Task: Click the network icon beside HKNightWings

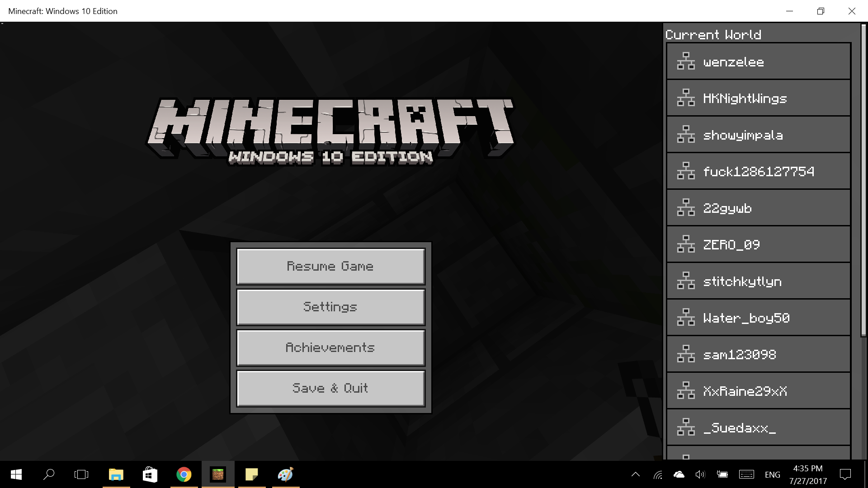Action: [686, 98]
